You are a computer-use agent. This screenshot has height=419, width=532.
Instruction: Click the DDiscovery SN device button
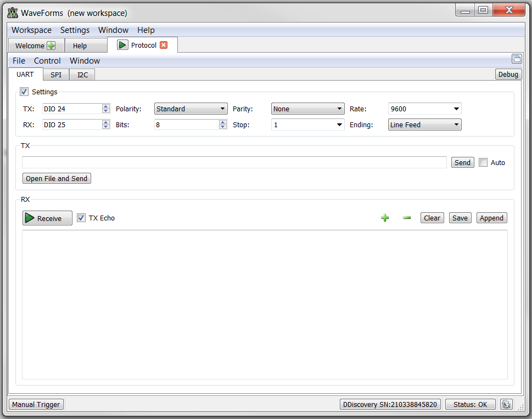pos(390,404)
